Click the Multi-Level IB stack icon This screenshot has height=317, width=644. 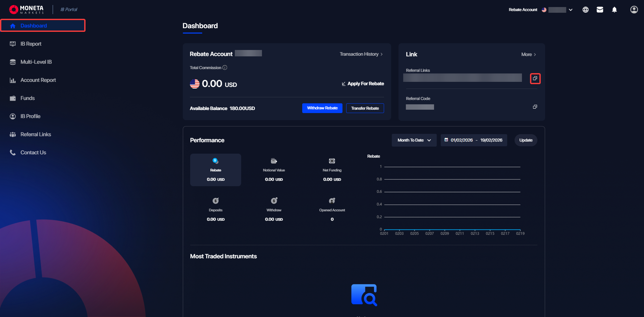point(13,62)
